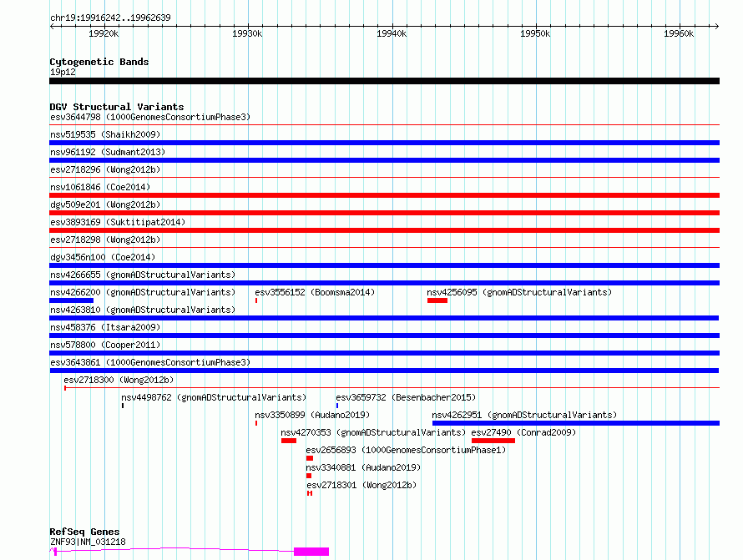Select the esv2718301 (Wong2012b) label
The width and height of the screenshot is (743, 560).
(361, 485)
